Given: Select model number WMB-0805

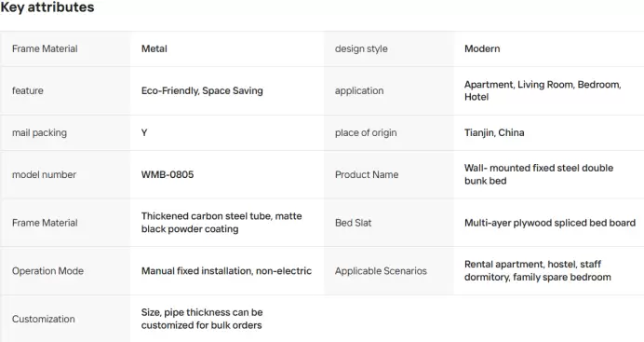Looking at the screenshot, I should click(168, 174).
